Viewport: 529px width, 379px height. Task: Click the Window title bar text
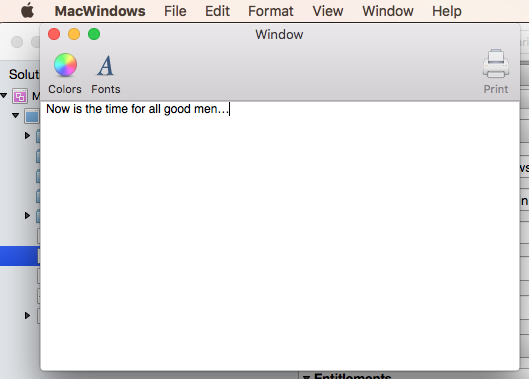tap(279, 34)
